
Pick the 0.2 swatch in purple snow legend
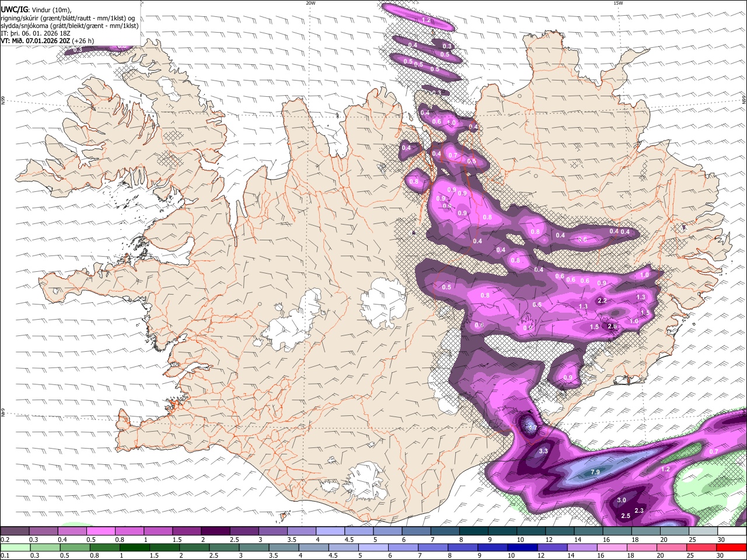15,531
